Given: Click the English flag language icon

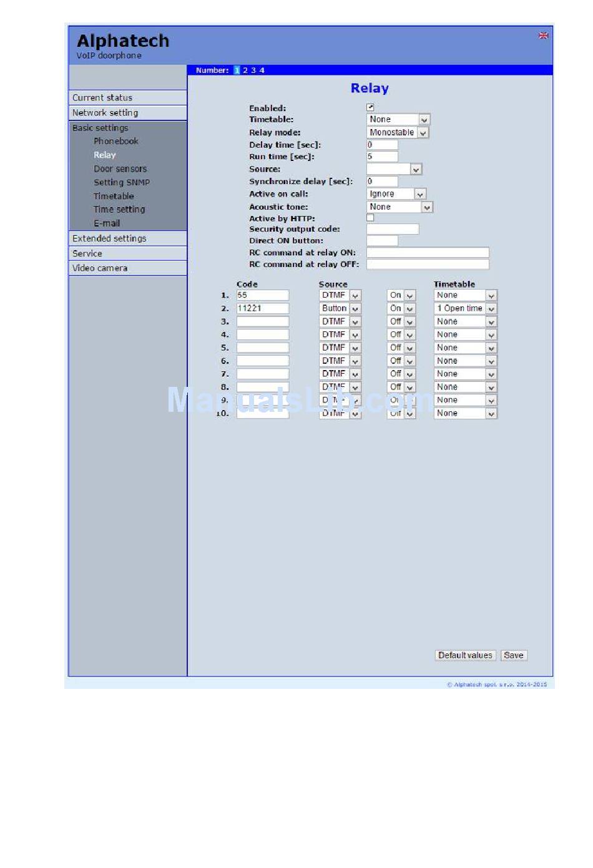Looking at the screenshot, I should 543,36.
